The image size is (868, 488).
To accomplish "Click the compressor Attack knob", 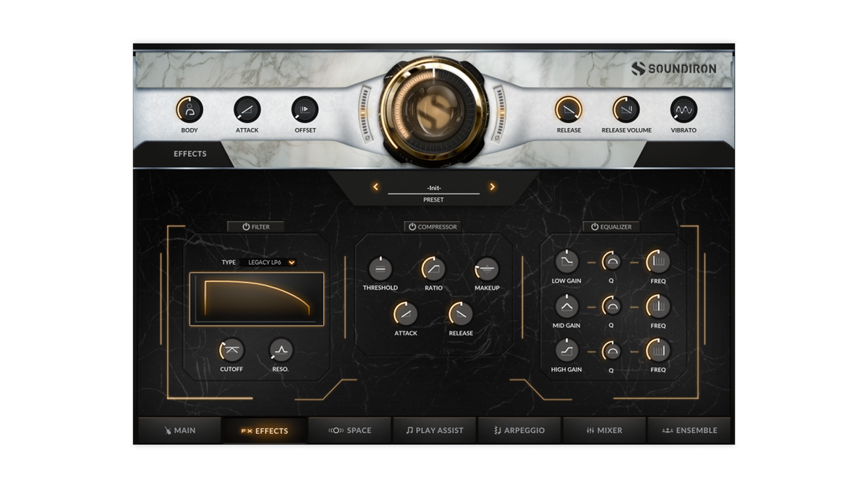I will click(x=406, y=314).
